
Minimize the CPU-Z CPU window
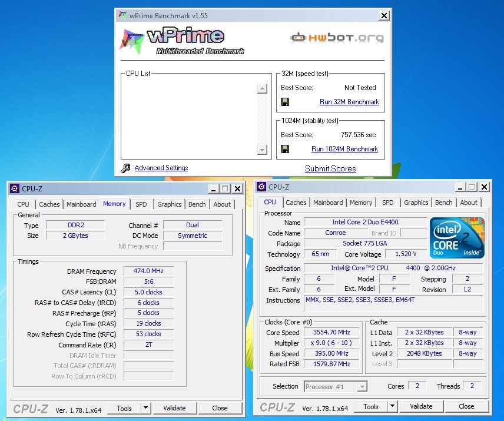coord(460,187)
